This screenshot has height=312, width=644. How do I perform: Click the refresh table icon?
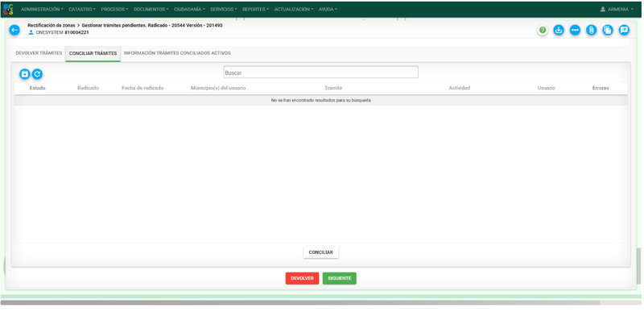point(37,74)
